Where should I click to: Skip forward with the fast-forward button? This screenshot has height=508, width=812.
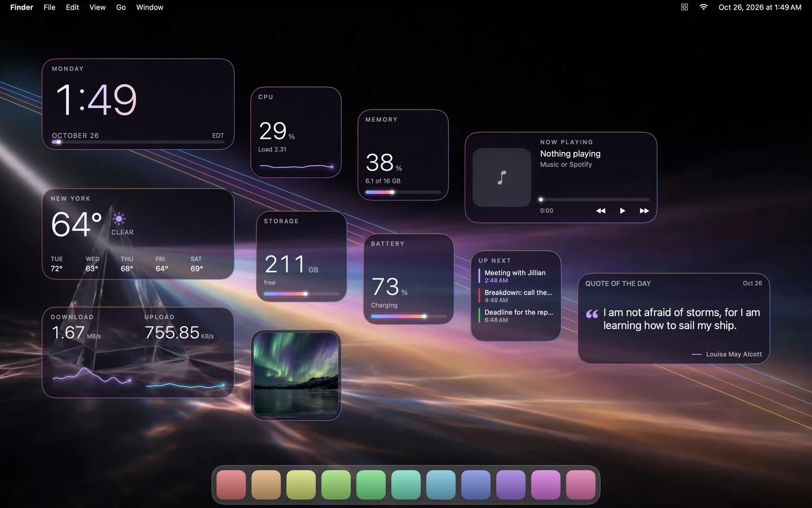point(644,211)
